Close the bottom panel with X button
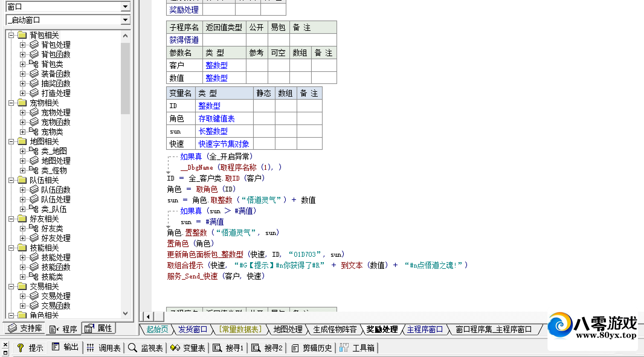This screenshot has width=644, height=357. point(5,344)
